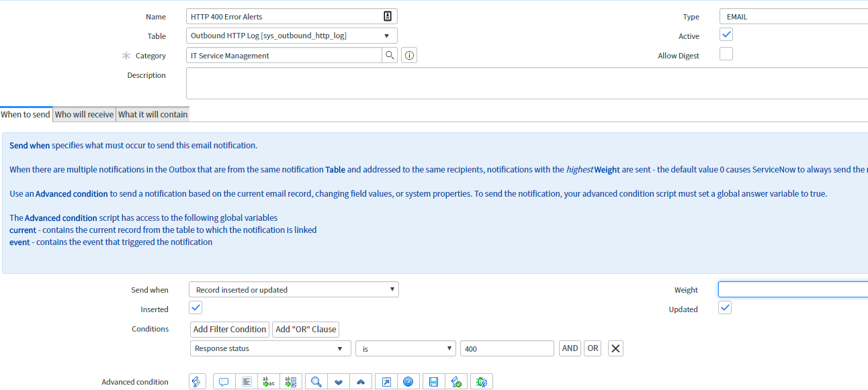Start the script debugger bug icon
Viewport: 868px width, 390px height.
481,381
